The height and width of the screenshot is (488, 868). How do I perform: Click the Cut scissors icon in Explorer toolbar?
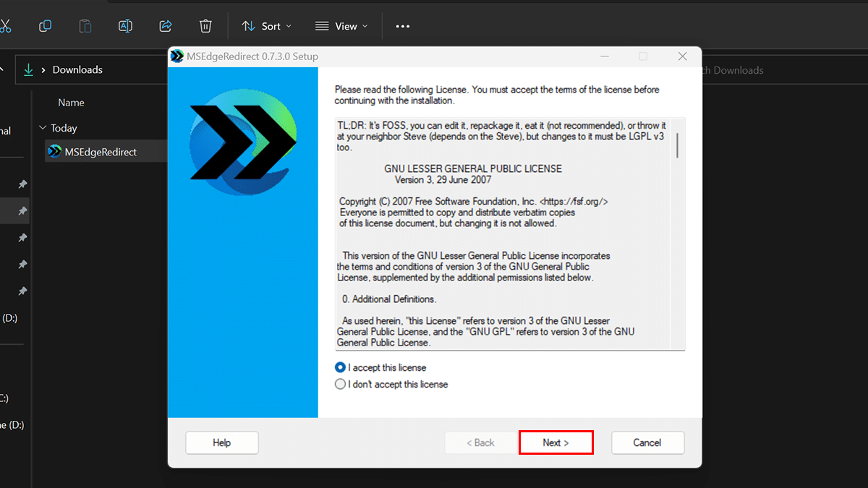(x=4, y=26)
